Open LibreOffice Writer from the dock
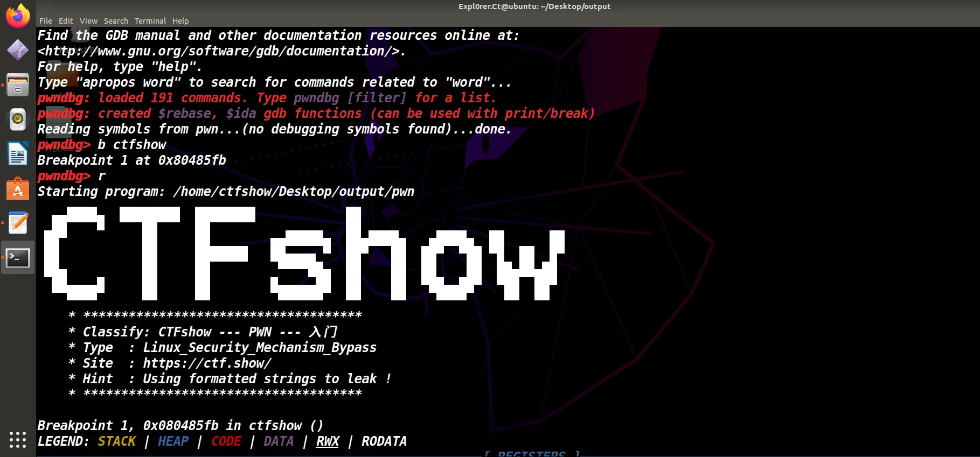The height and width of the screenshot is (457, 980). [18, 154]
